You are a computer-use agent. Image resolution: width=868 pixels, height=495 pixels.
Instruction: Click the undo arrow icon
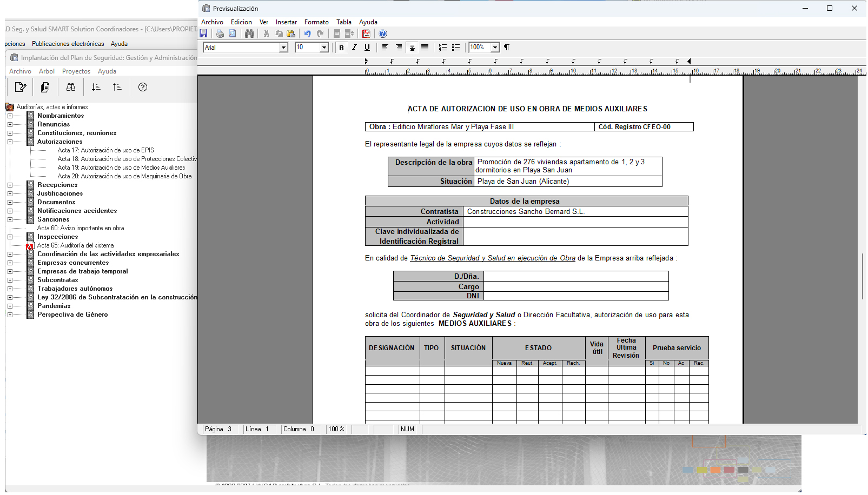coord(307,34)
